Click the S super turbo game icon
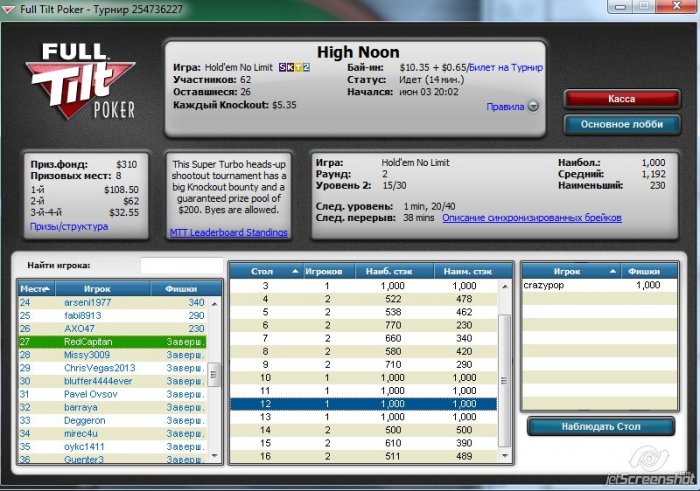This screenshot has width=700, height=491. tap(283, 67)
